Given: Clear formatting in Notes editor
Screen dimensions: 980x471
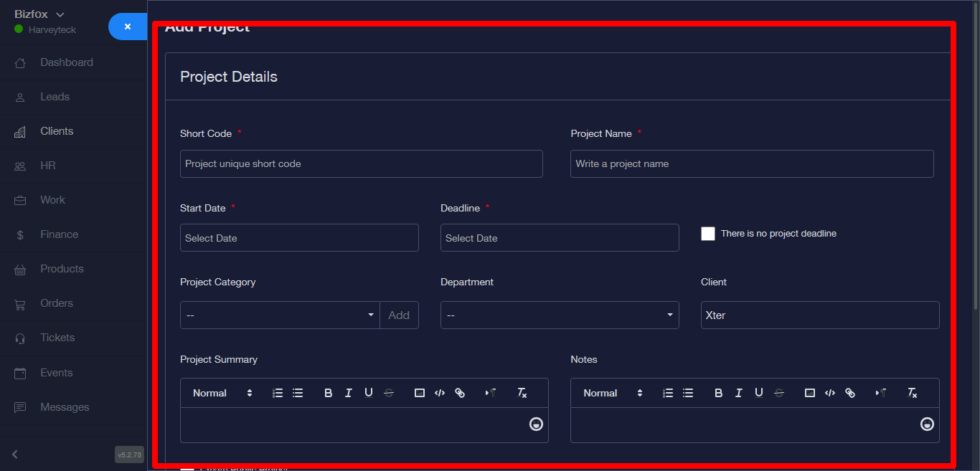Looking at the screenshot, I should pyautogui.click(x=913, y=393).
